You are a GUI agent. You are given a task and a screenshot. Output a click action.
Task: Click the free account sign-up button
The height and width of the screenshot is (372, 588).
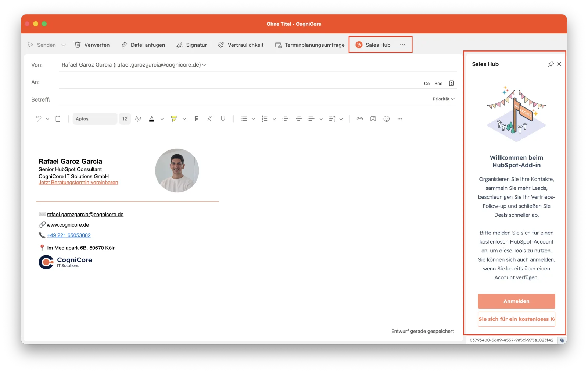(x=516, y=319)
